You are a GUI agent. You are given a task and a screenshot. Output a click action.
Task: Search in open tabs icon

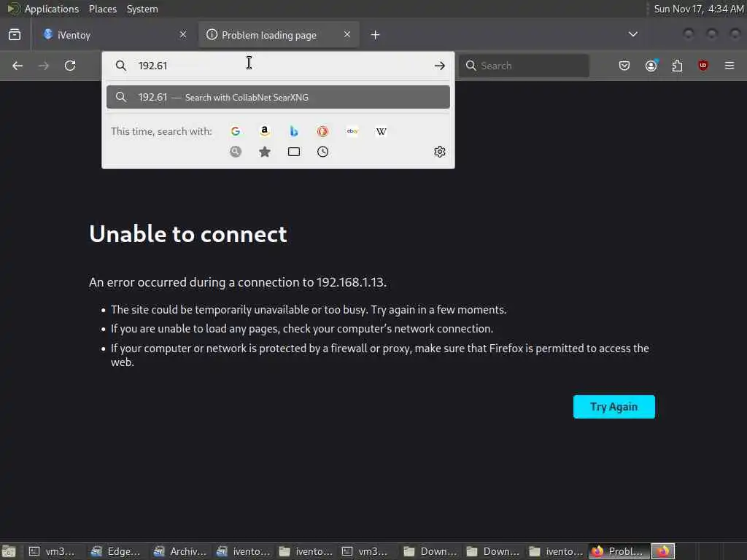294,152
